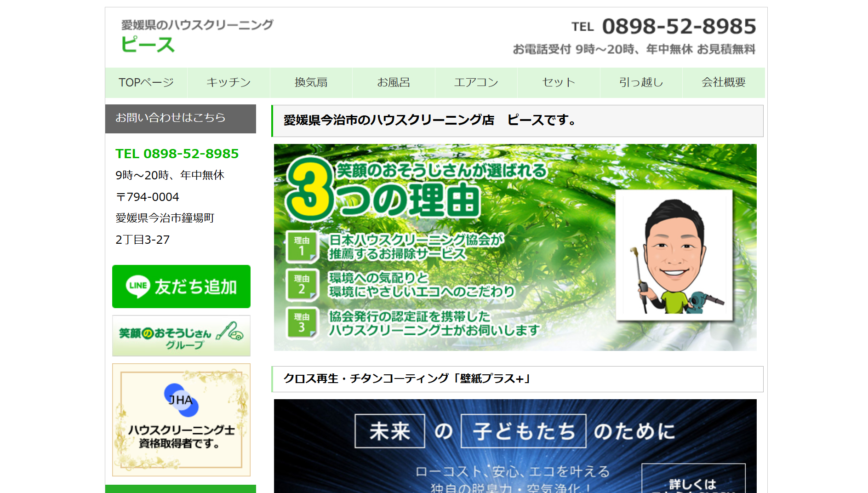Open the お風呂 cleaning page
The width and height of the screenshot is (868, 493).
pos(394,82)
